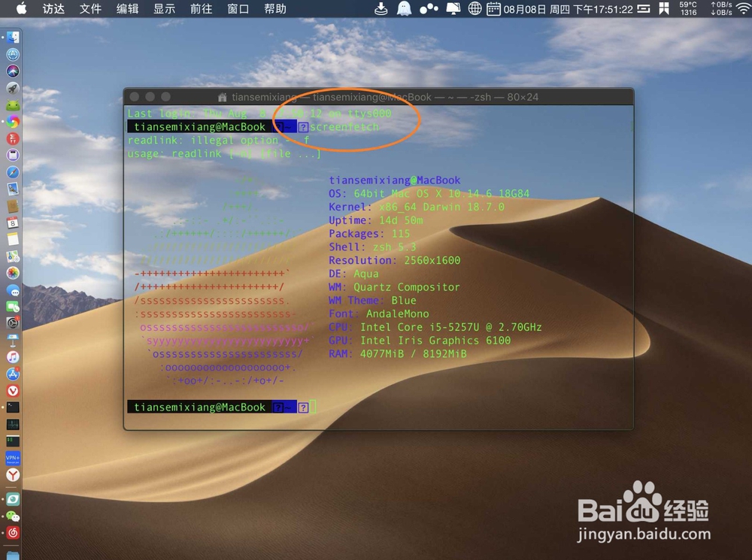This screenshot has width=752, height=560.
Task: Open the 显示 menu
Action: click(x=164, y=8)
